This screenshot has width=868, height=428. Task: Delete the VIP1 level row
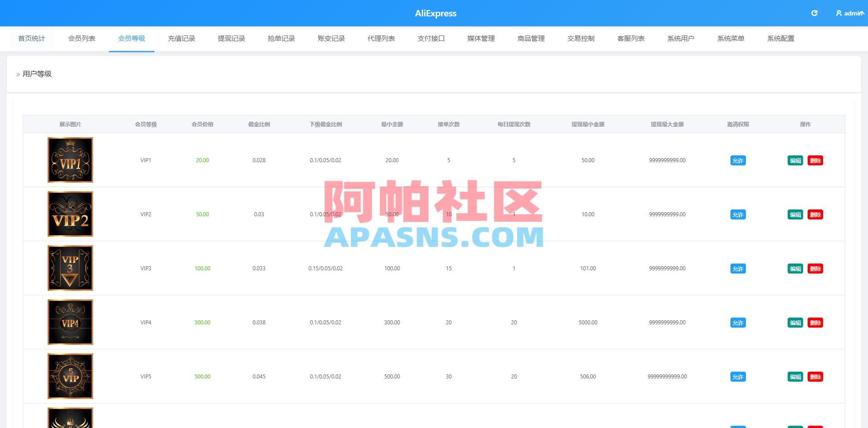[x=815, y=160]
